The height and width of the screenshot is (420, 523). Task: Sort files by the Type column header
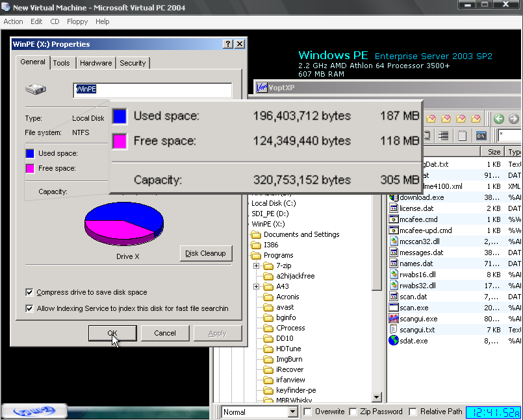click(514, 152)
